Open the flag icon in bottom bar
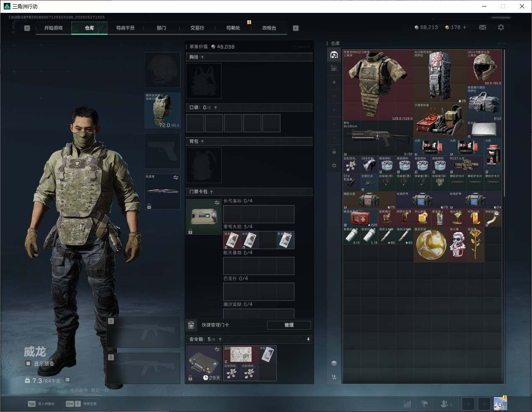The image size is (532, 412). pyautogui.click(x=424, y=404)
